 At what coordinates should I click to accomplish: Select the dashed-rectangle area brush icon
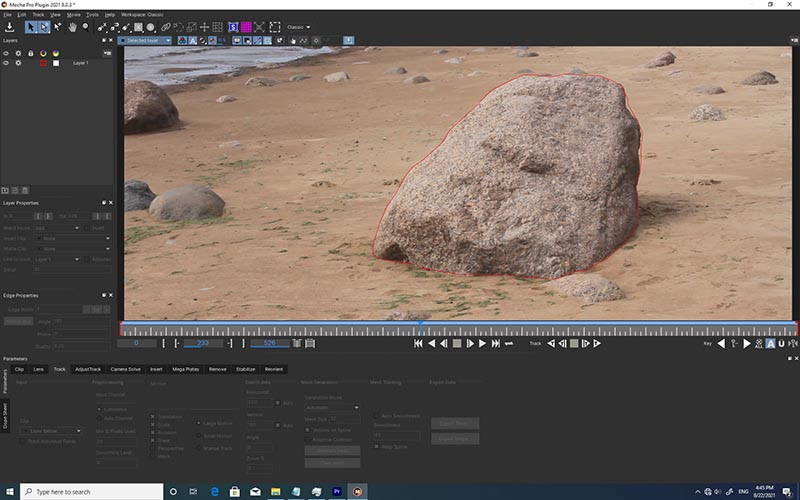coord(275,27)
